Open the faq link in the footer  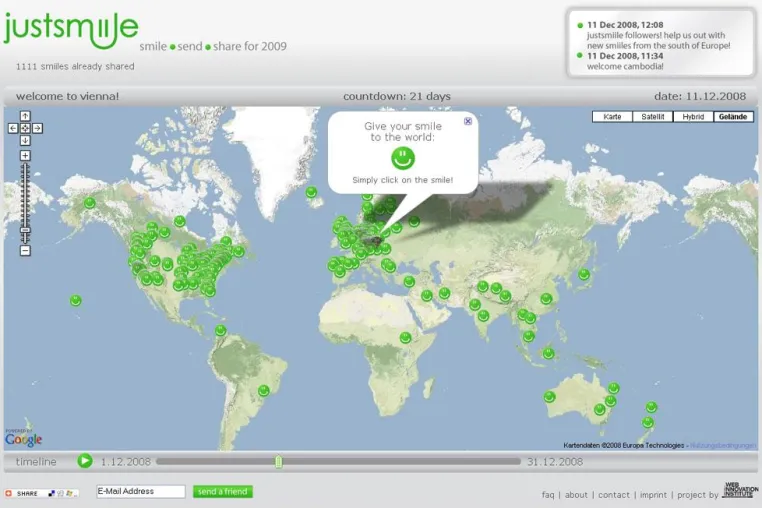(x=548, y=494)
